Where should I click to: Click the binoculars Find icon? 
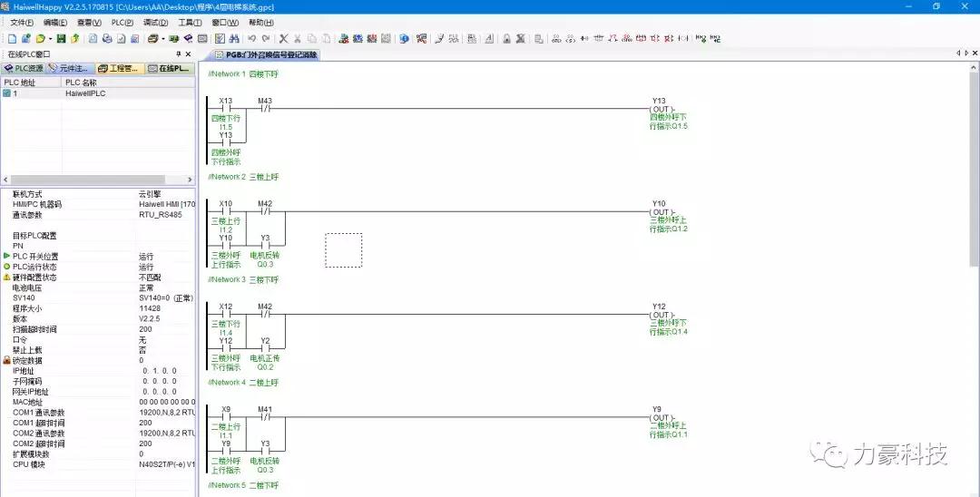pos(234,39)
